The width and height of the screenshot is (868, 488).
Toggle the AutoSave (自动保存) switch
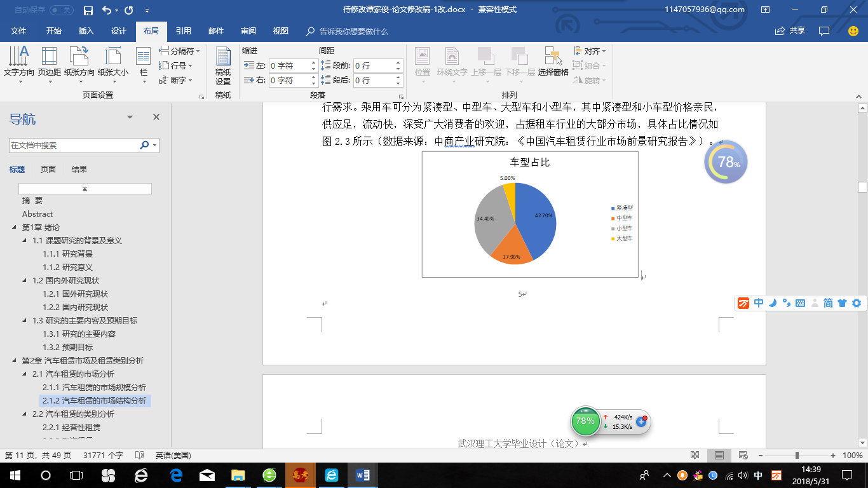61,10
